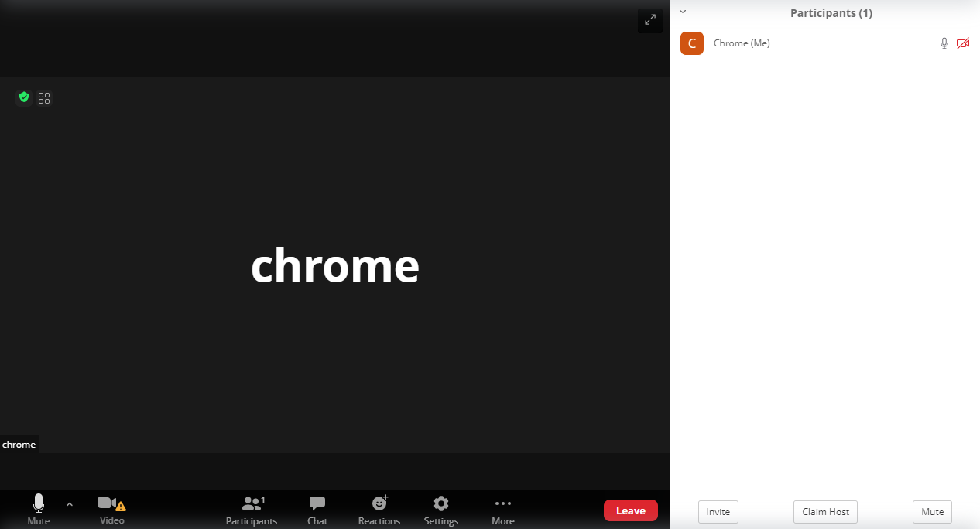
Task: Switch view with the grid layout icon
Action: pyautogui.click(x=44, y=98)
